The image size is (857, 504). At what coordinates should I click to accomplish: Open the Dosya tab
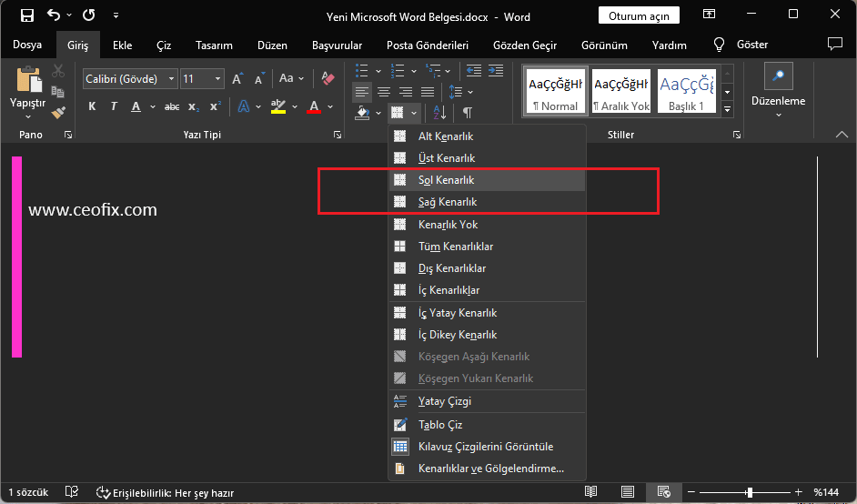coord(27,45)
